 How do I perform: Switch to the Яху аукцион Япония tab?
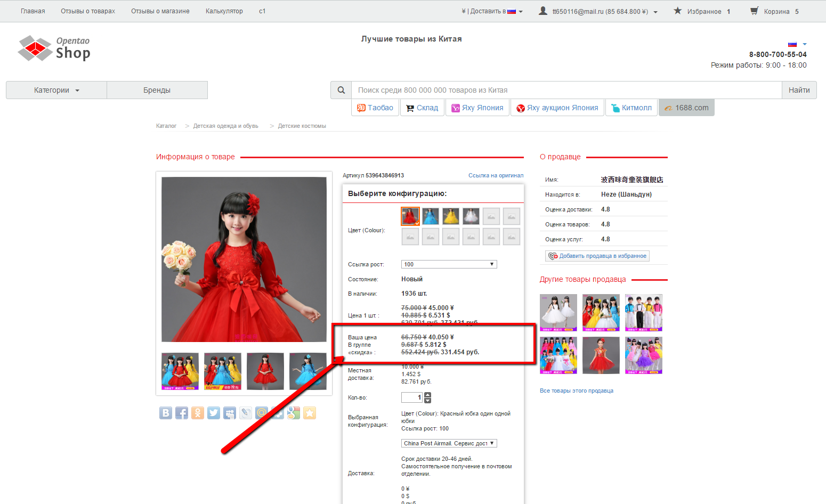(x=557, y=108)
